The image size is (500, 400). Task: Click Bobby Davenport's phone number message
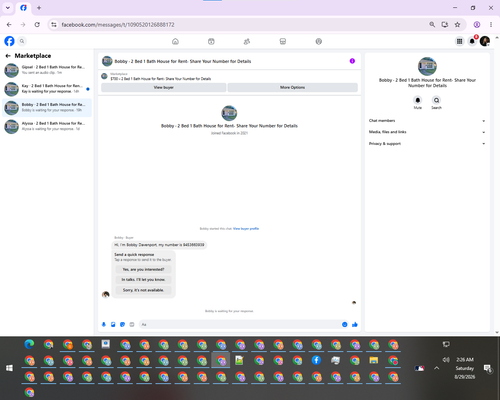pyautogui.click(x=159, y=245)
